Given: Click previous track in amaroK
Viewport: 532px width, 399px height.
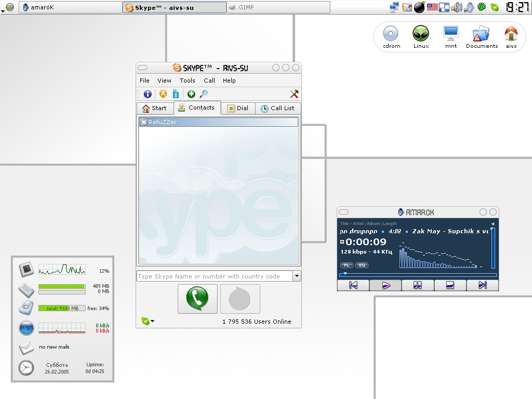Looking at the screenshot, I should pyautogui.click(x=353, y=285).
